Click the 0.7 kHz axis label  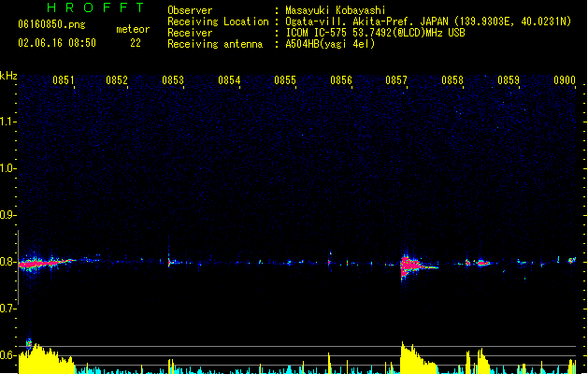click(7, 309)
